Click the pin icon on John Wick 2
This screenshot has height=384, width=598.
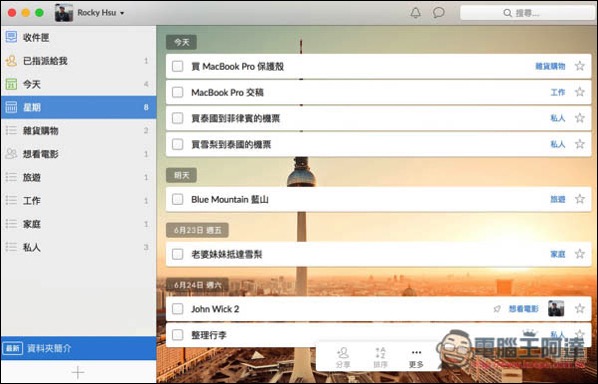(497, 309)
